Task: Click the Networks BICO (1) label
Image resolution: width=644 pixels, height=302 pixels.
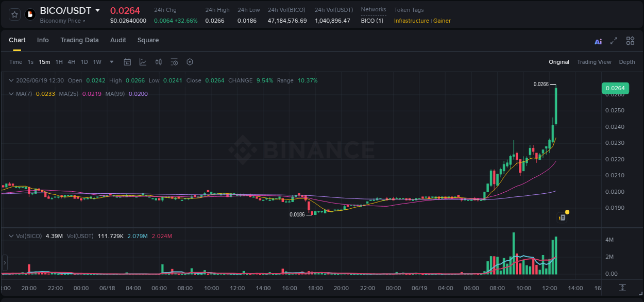Action: (372, 21)
